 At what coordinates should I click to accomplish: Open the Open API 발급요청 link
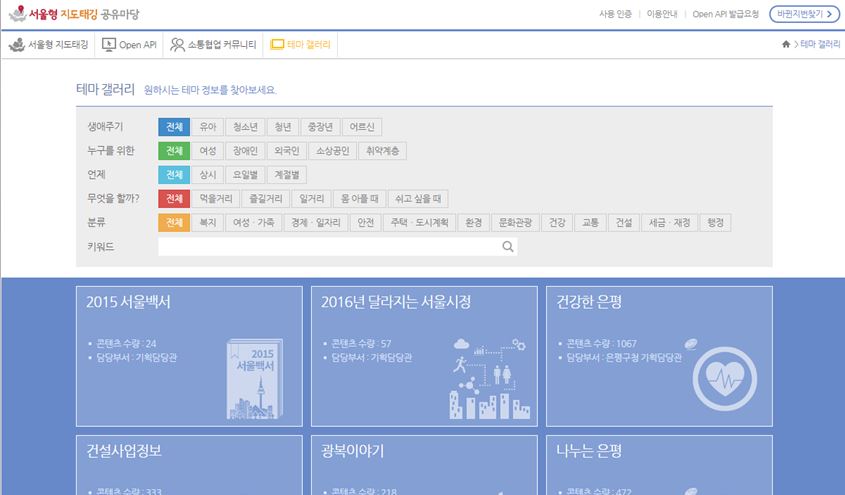(725, 14)
